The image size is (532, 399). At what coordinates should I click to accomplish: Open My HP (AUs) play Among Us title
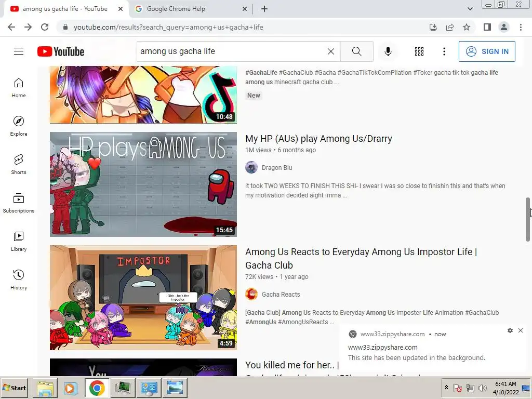pyautogui.click(x=318, y=138)
